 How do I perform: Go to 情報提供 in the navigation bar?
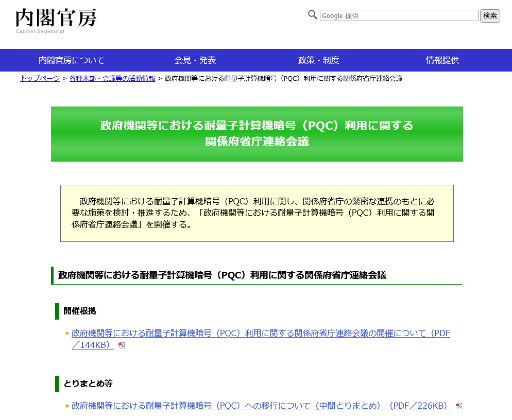(x=442, y=60)
